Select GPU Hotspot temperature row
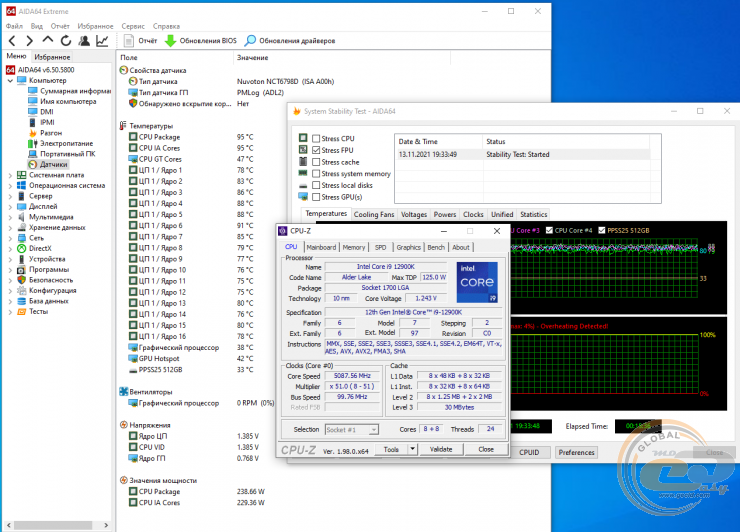The image size is (740, 532). coord(191,358)
